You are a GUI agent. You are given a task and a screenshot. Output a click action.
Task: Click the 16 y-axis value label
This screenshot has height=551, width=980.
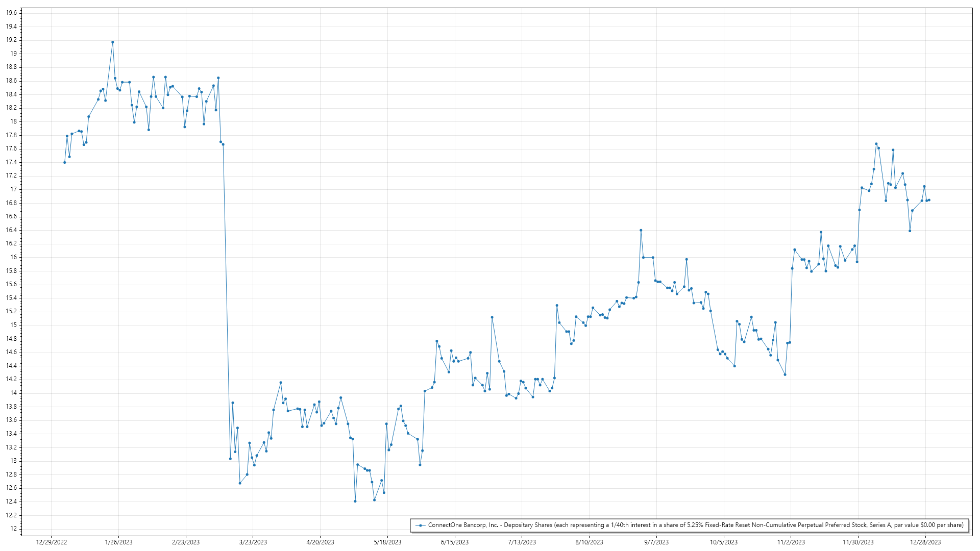click(13, 257)
